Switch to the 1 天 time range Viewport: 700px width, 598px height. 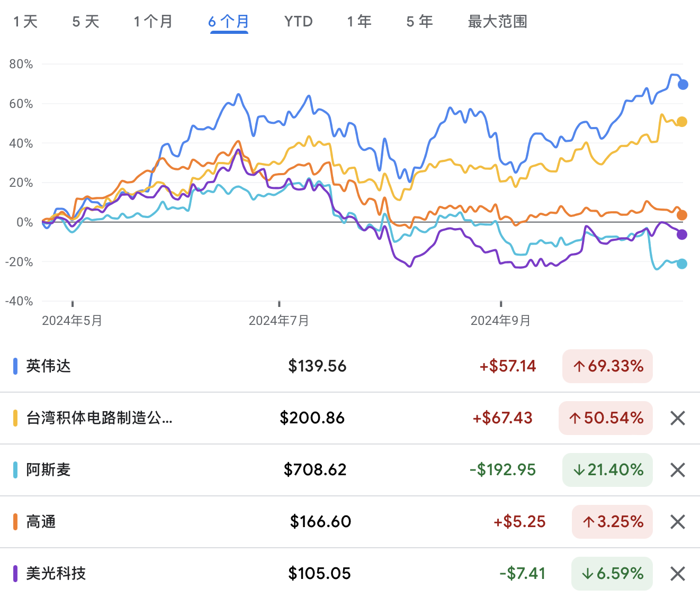pos(25,22)
